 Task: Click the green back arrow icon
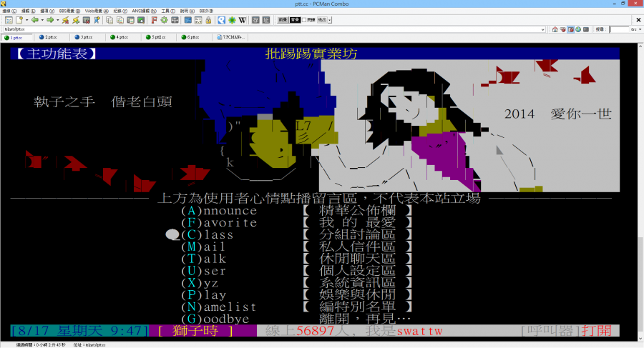point(34,20)
